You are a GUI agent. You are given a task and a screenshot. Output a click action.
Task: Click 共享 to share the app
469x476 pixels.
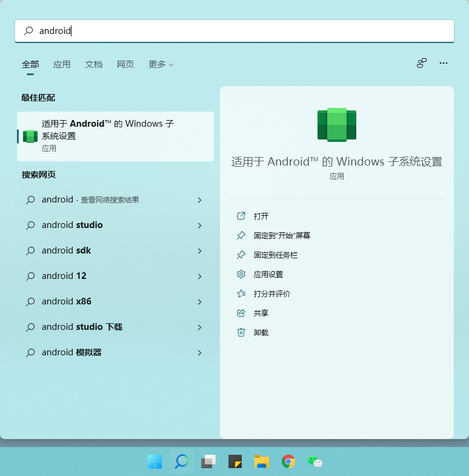point(261,313)
